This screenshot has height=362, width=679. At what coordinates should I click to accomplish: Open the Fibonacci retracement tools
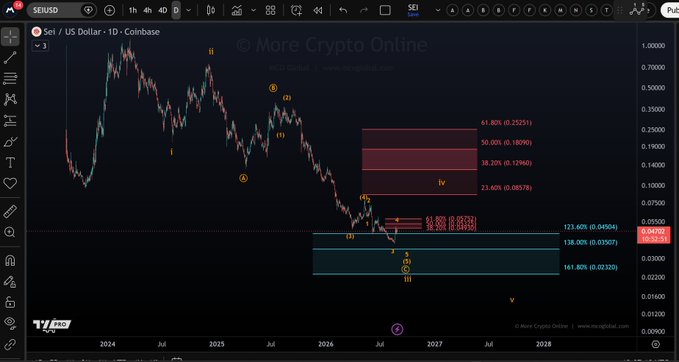[x=10, y=78]
